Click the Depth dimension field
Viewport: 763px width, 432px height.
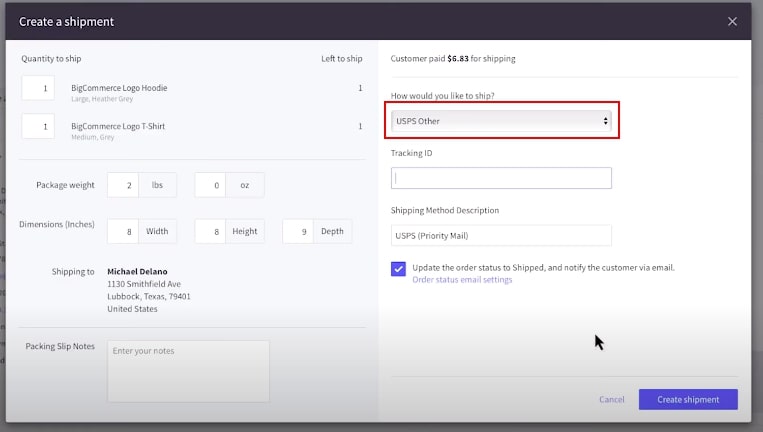tap(298, 231)
